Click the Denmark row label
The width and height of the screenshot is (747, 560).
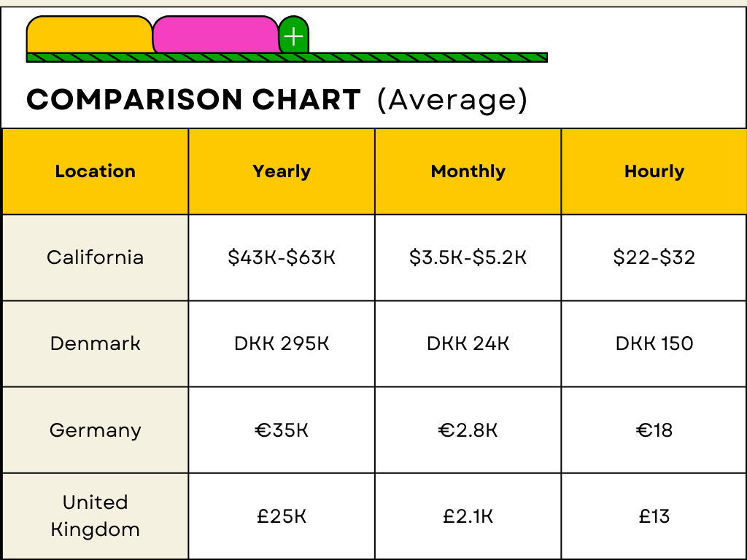click(96, 343)
